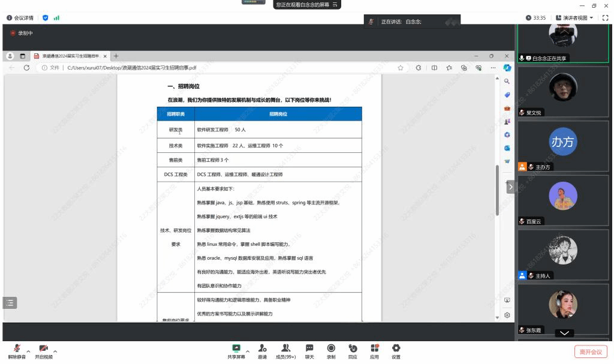This screenshot has width=614, height=364.
Task: Click the PDF file address bar
Action: tap(223, 68)
